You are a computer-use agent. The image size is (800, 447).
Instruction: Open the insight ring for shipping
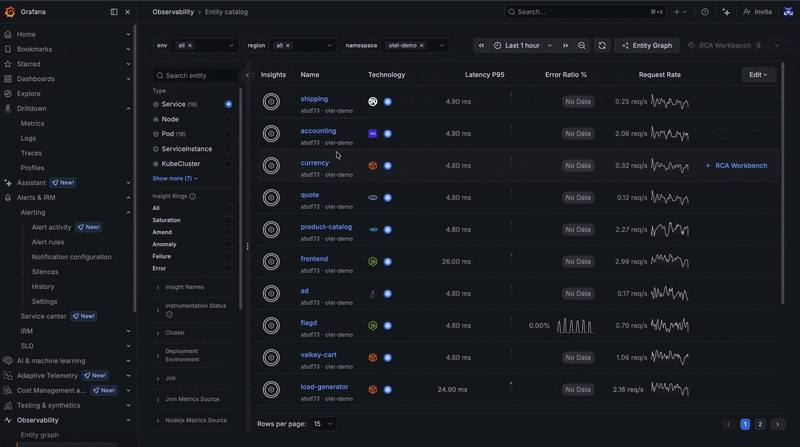click(271, 102)
